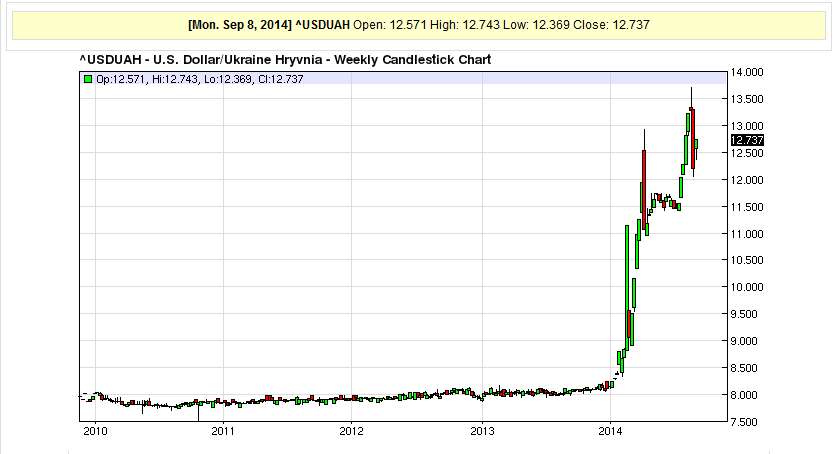Click the 13.500 price axis label

(747, 99)
